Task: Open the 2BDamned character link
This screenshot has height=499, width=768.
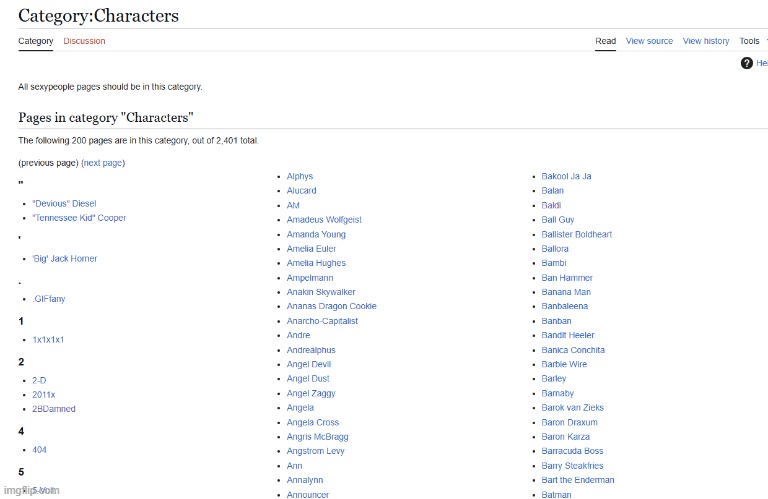Action: 54,409
